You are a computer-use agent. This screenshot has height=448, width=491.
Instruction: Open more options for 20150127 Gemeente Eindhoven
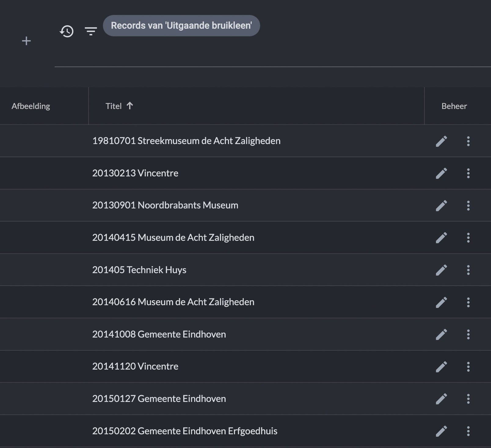[468, 399]
